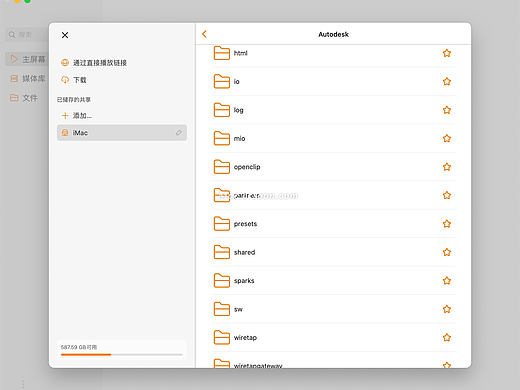The height and width of the screenshot is (390, 520).
Task: Edit the iMac share with pencil icon
Action: point(179,133)
